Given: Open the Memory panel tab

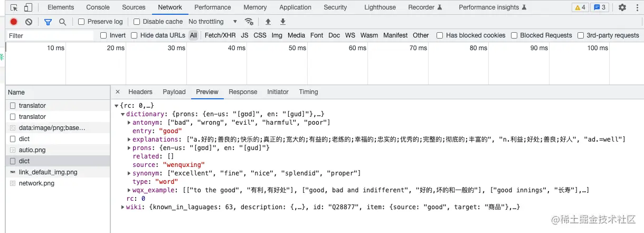Looking at the screenshot, I should coord(255,7).
